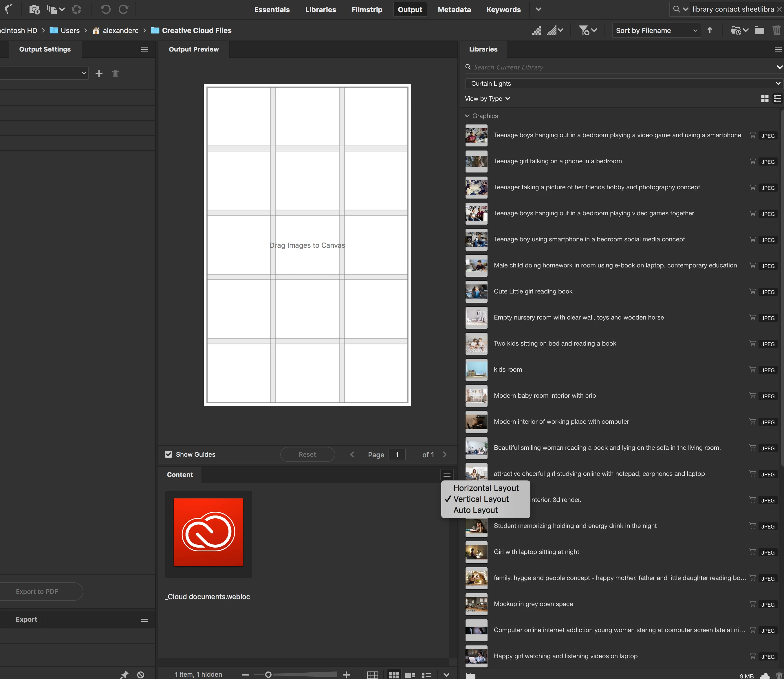Expand the Sort by Filename dropdown

[x=656, y=30]
